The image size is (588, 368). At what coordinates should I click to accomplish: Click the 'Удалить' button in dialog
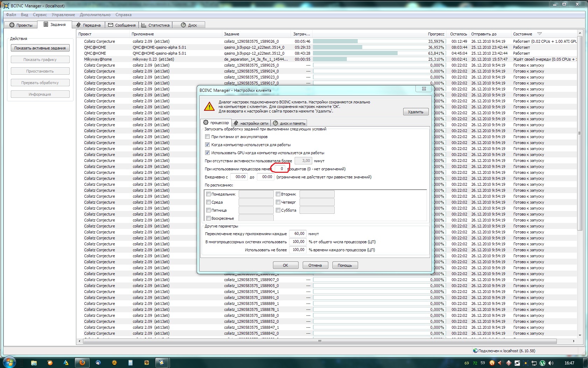coord(416,112)
